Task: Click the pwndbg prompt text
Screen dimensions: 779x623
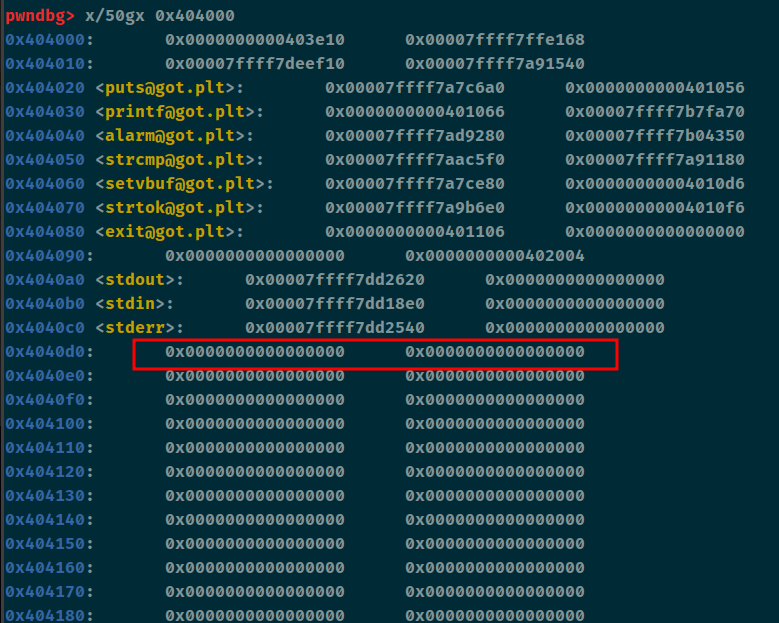Action: [37, 15]
